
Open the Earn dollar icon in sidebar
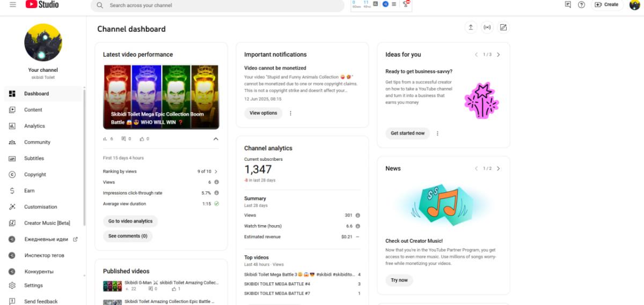pyautogui.click(x=12, y=191)
